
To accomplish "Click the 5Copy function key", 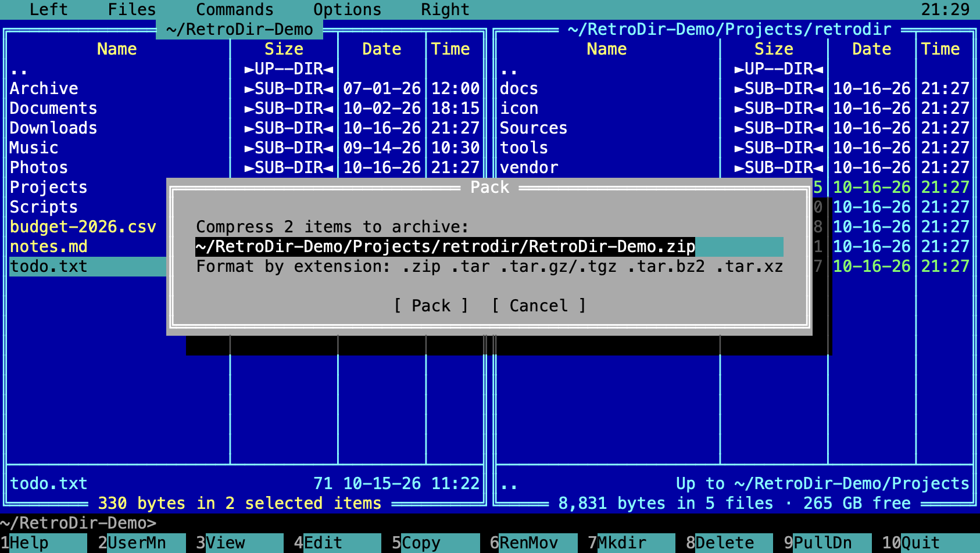I will (436, 543).
